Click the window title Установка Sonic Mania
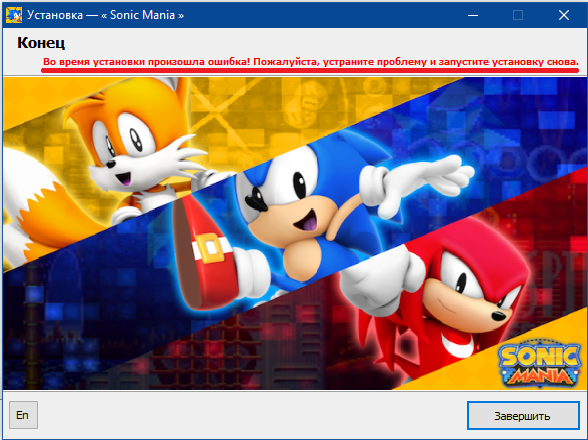Screen dimensions: 588x440 click(x=105, y=15)
